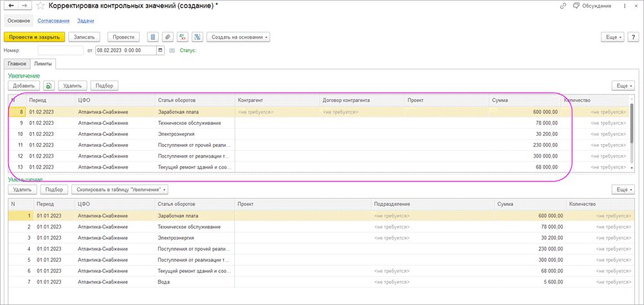The width and height of the screenshot is (644, 305).
Task: Open attached files via paperclip icon
Action: pos(167,37)
